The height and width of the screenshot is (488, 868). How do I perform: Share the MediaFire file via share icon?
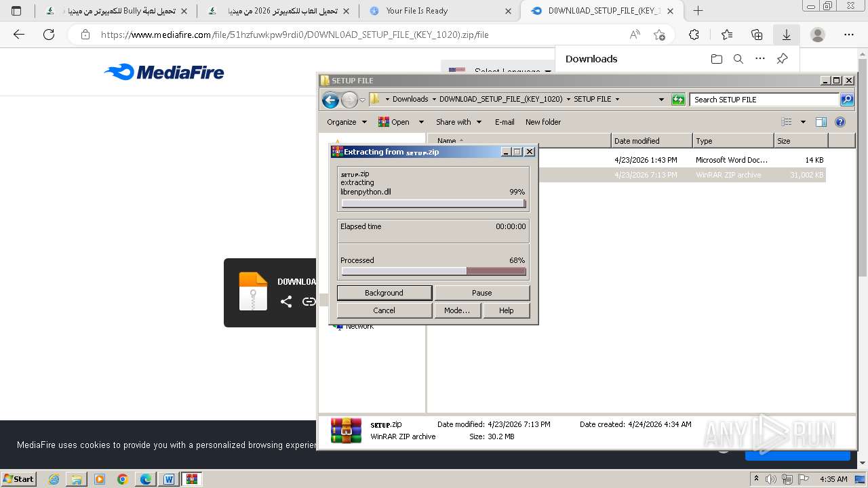286,302
